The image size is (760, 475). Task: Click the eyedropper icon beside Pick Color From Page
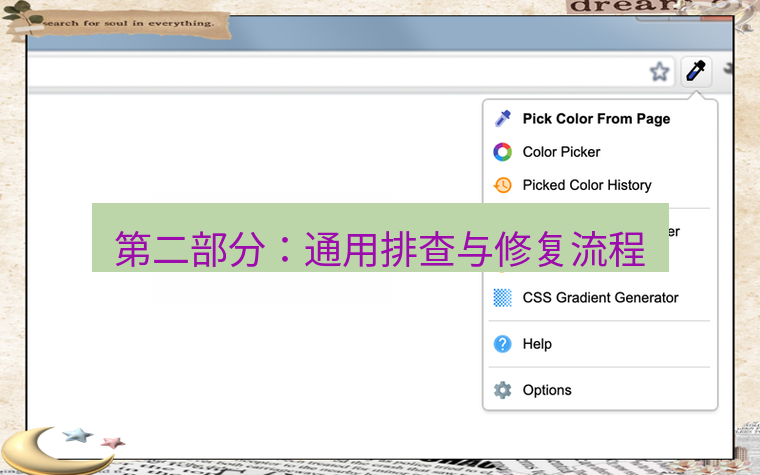click(x=503, y=118)
